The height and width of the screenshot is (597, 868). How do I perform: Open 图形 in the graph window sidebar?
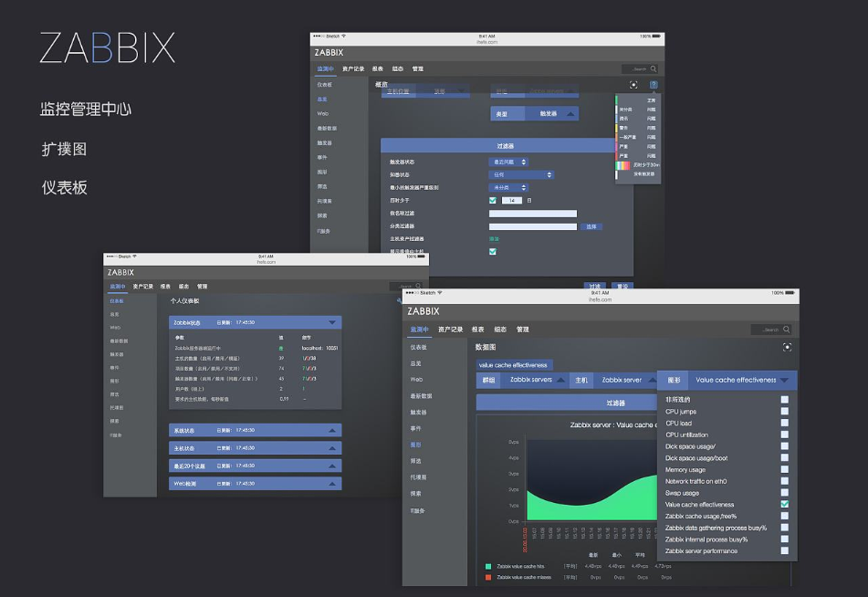(415, 445)
